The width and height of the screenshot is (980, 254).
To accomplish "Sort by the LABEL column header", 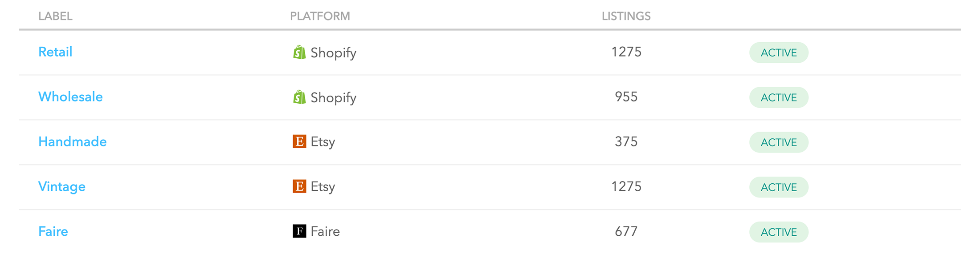I will (55, 16).
